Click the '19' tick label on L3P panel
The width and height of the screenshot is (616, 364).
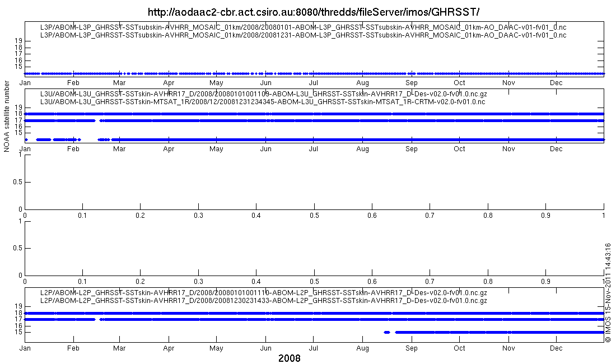[18, 41]
